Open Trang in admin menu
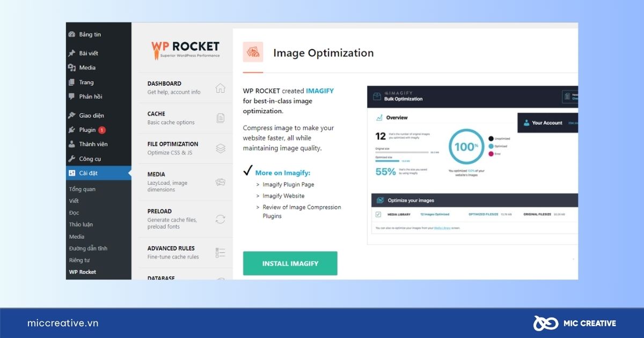 coord(86,82)
